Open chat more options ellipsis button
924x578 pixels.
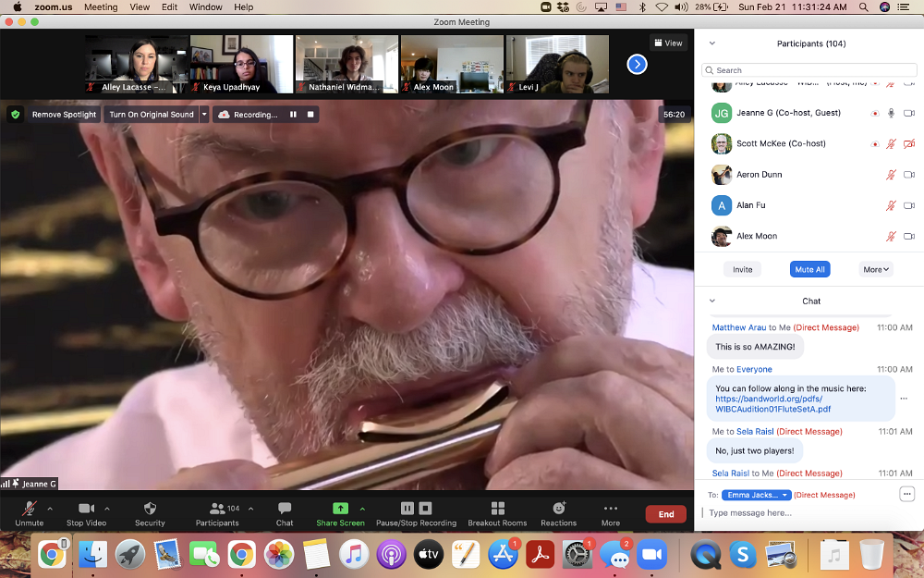(x=907, y=494)
